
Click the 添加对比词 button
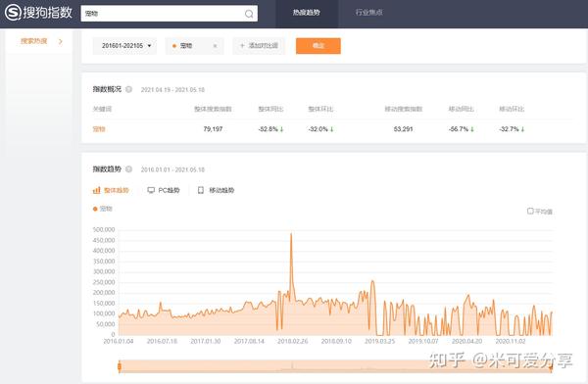259,46
